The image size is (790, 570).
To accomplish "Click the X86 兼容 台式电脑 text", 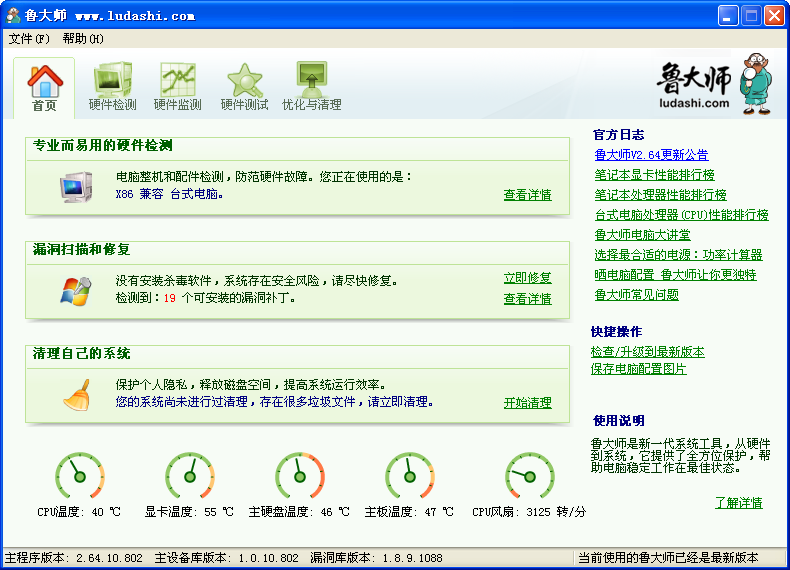I will coord(169,194).
